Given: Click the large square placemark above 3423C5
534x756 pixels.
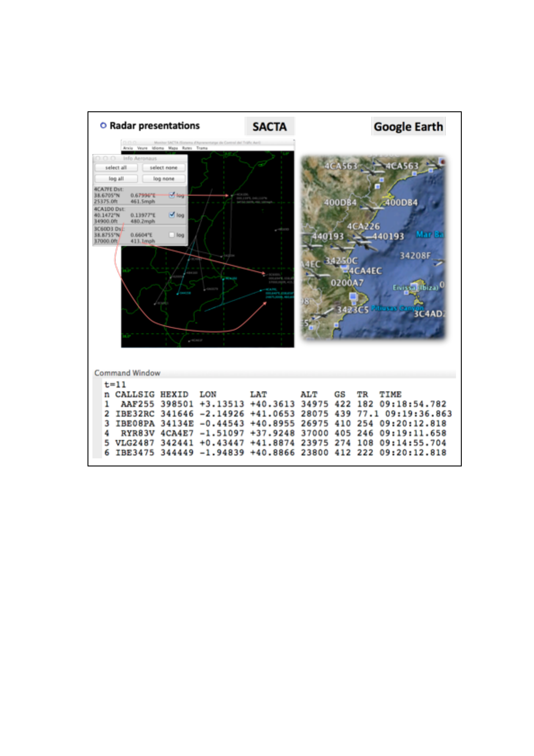Looking at the screenshot, I should click(x=353, y=297).
